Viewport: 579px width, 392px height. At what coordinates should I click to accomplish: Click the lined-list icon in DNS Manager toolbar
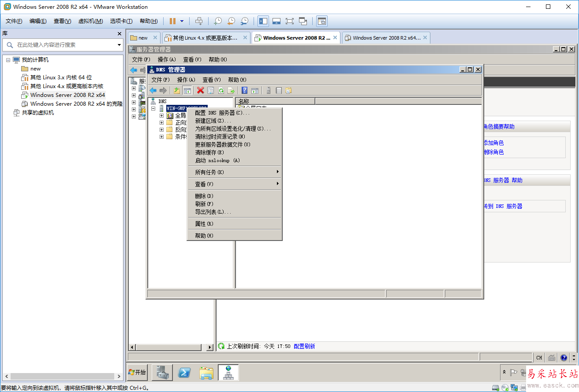click(x=278, y=91)
